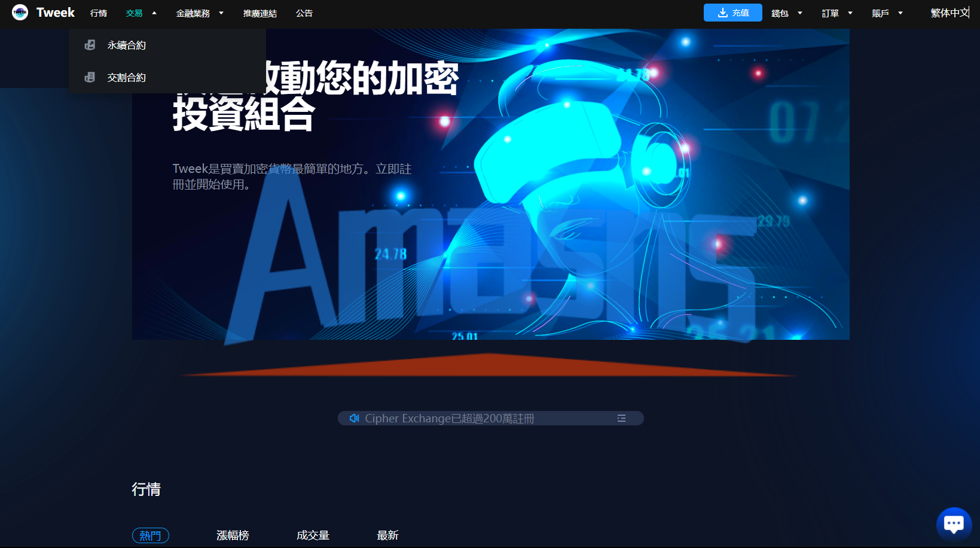This screenshot has height=548, width=980.
Task: Open the 推廣連結 referral menu item
Action: click(x=260, y=13)
